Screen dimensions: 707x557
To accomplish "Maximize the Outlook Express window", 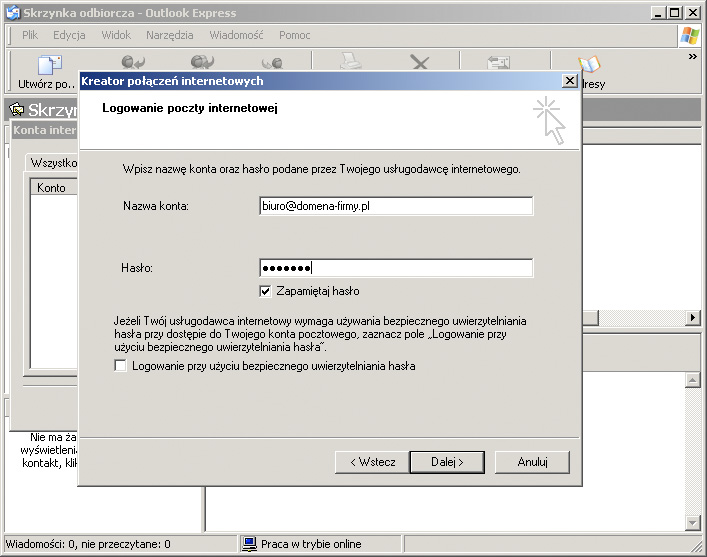I will click(675, 13).
